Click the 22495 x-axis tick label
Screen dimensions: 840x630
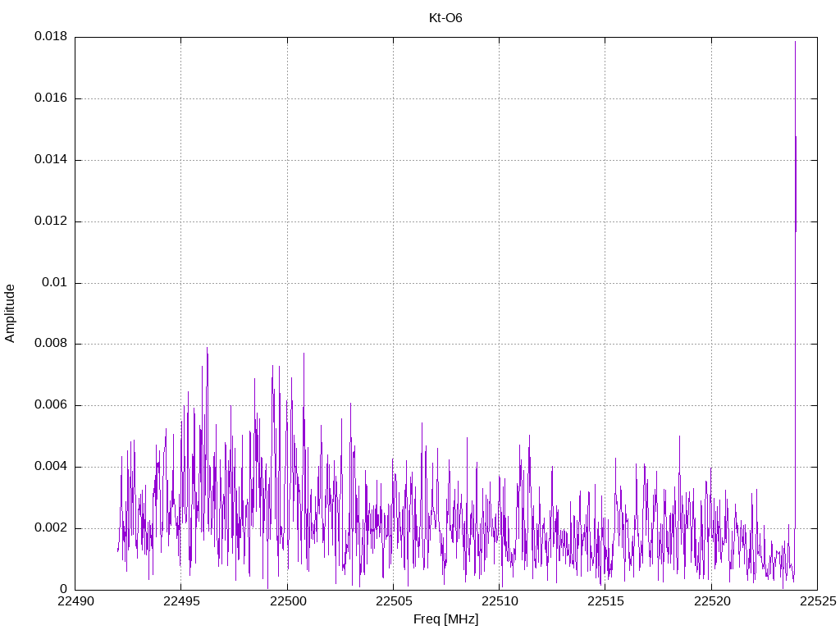tap(181, 601)
